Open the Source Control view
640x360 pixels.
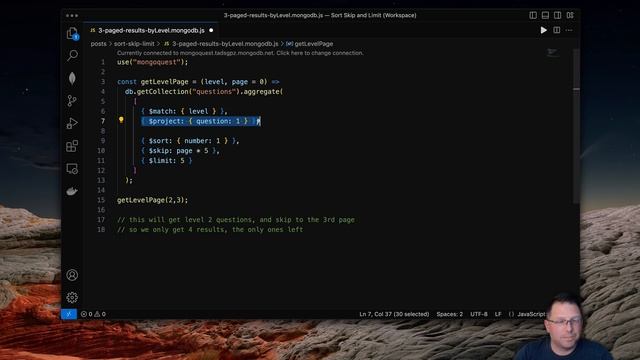pos(72,101)
